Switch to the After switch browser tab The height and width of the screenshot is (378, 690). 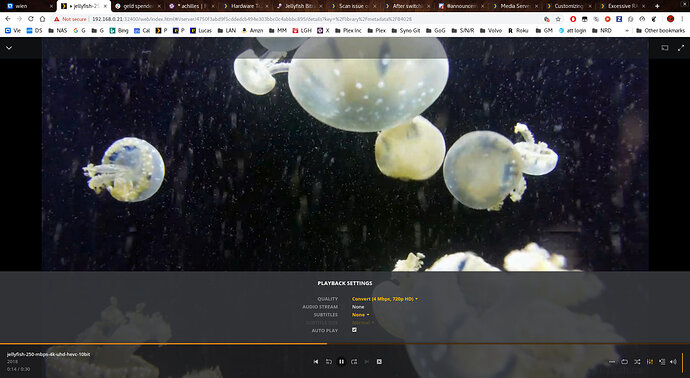coord(408,6)
